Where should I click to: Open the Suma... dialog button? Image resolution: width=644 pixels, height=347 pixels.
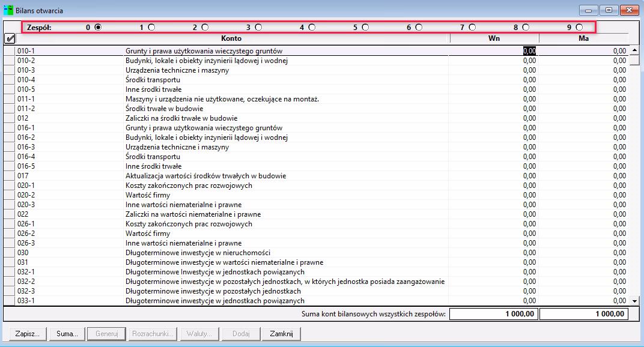(x=66, y=334)
